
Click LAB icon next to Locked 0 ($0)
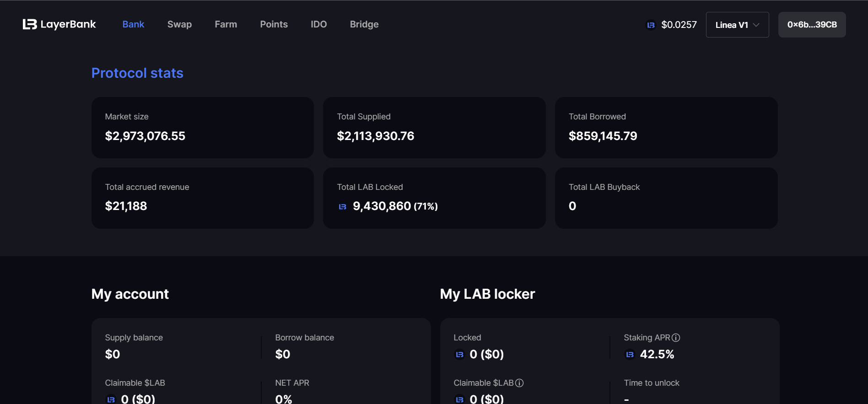(459, 355)
